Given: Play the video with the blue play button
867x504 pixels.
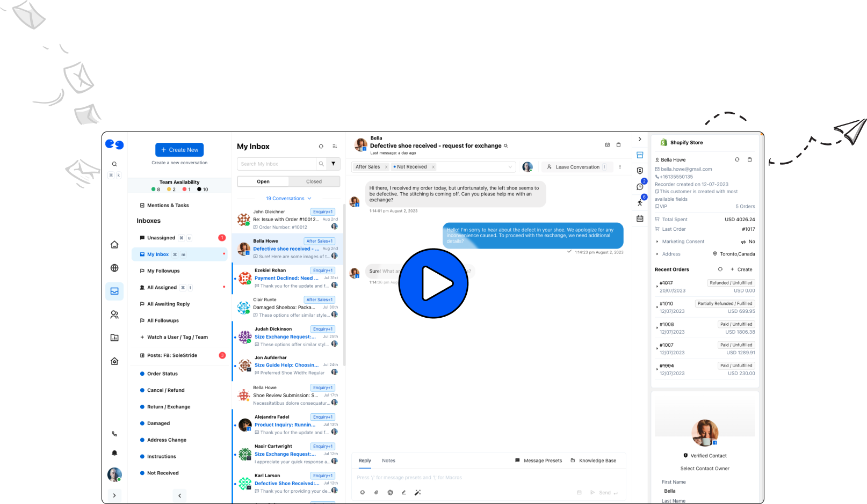Looking at the screenshot, I should click(433, 283).
